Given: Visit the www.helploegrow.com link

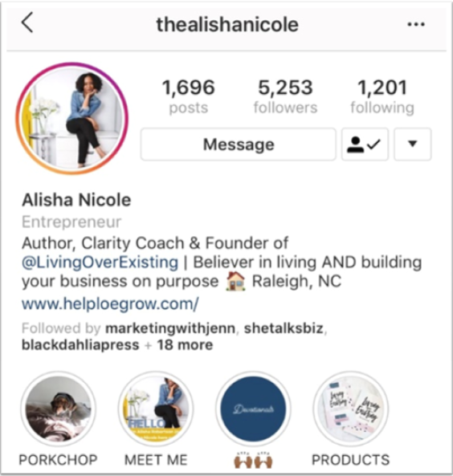Looking at the screenshot, I should coord(110,303).
